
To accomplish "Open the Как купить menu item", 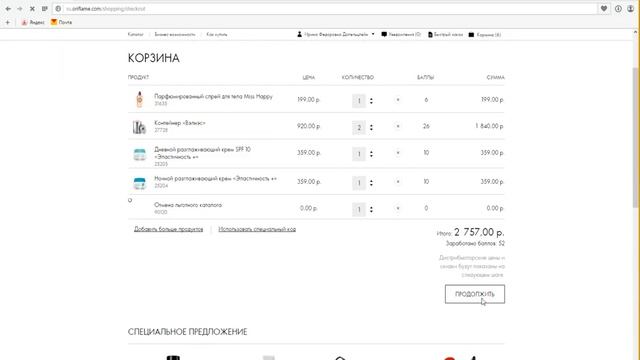I will [x=217, y=35].
